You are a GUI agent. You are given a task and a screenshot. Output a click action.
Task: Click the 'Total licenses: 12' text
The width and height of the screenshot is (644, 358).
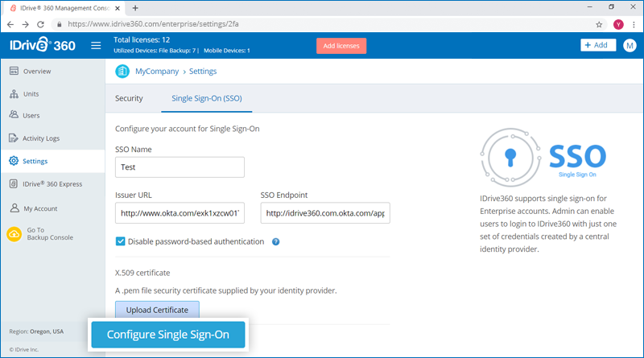[x=142, y=40]
